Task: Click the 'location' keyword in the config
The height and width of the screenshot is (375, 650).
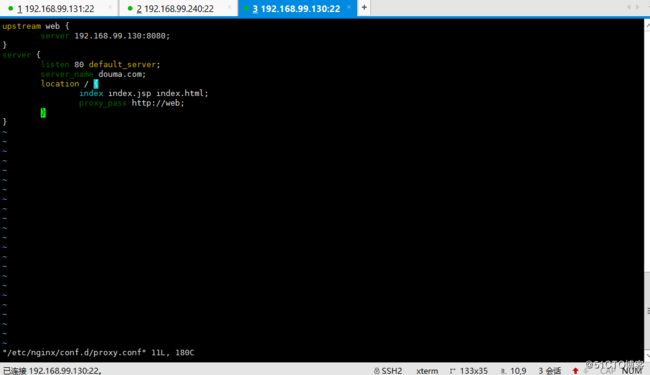Action: [60, 84]
